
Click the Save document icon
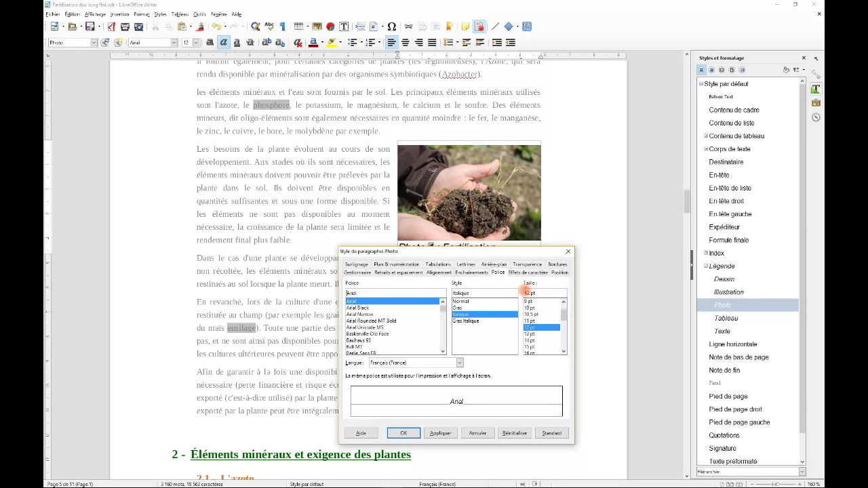[x=90, y=26]
